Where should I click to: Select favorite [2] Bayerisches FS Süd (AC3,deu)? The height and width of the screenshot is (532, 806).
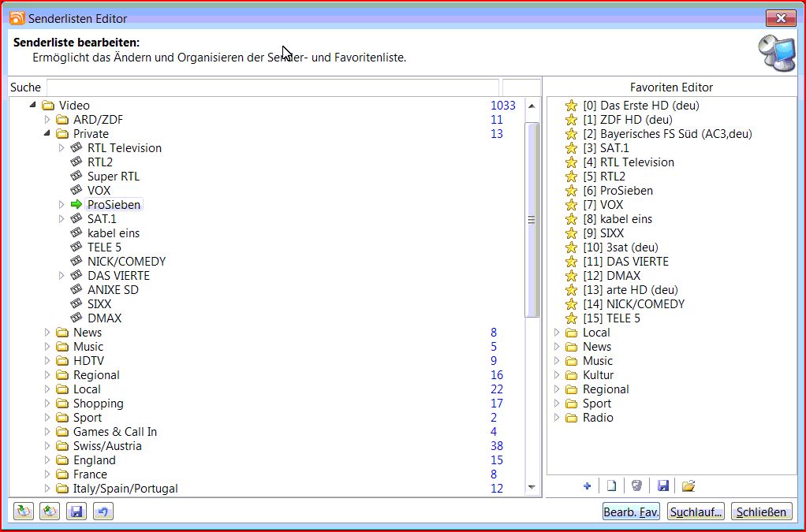pos(667,133)
